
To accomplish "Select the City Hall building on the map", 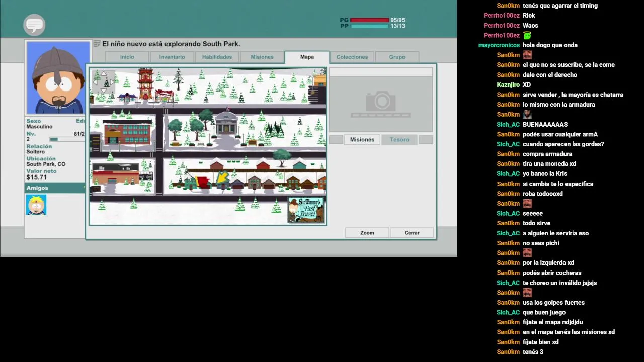I will (x=226, y=123).
